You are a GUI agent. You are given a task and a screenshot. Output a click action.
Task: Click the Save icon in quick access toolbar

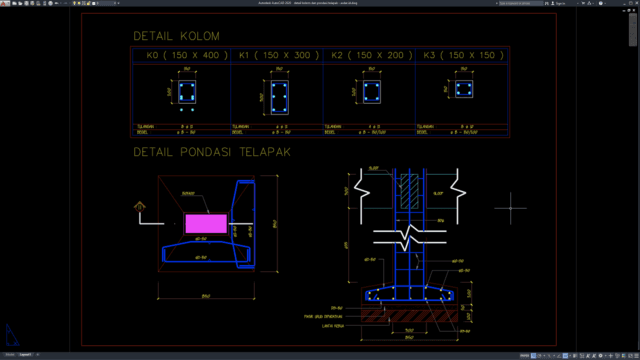[x=27, y=3]
